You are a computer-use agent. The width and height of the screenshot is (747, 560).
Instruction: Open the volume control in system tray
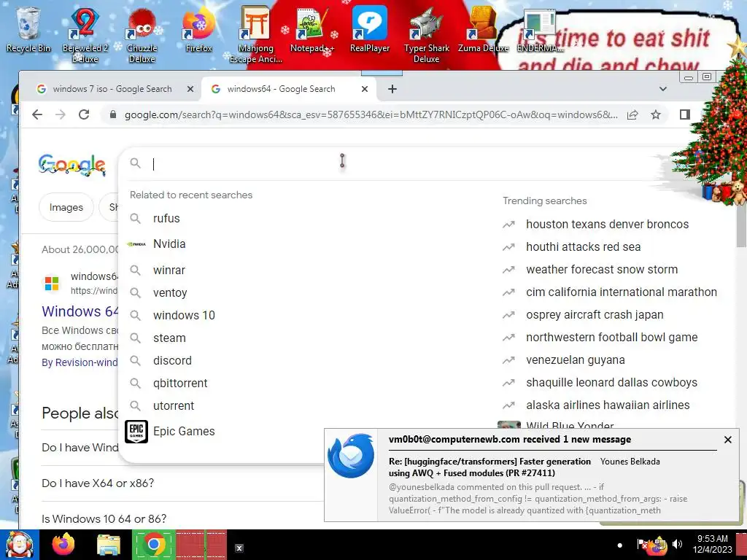(677, 544)
